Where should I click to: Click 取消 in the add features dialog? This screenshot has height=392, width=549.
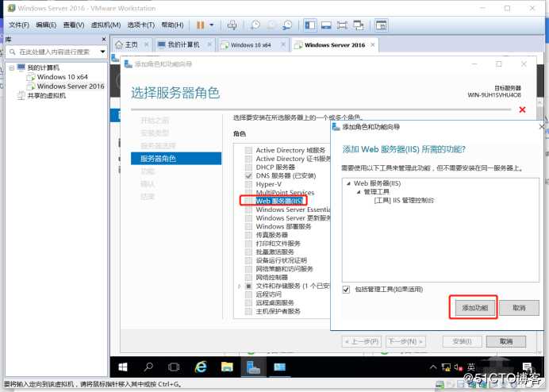(519, 308)
